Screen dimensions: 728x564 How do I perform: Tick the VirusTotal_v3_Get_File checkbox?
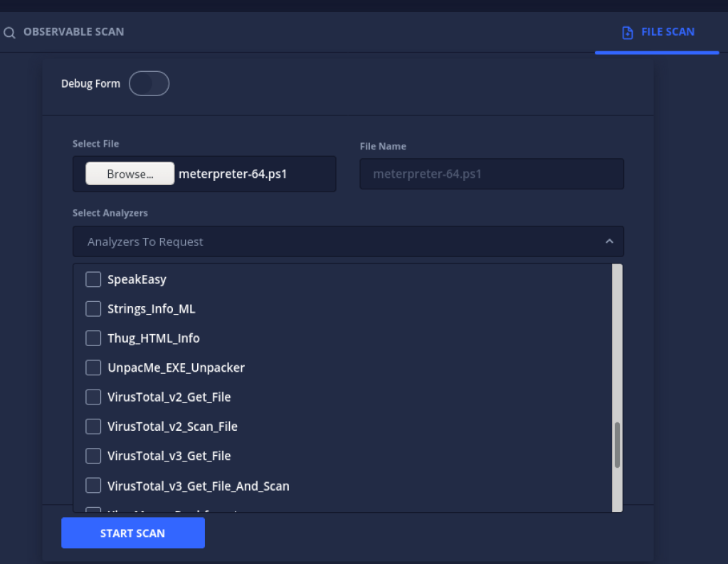click(x=93, y=456)
